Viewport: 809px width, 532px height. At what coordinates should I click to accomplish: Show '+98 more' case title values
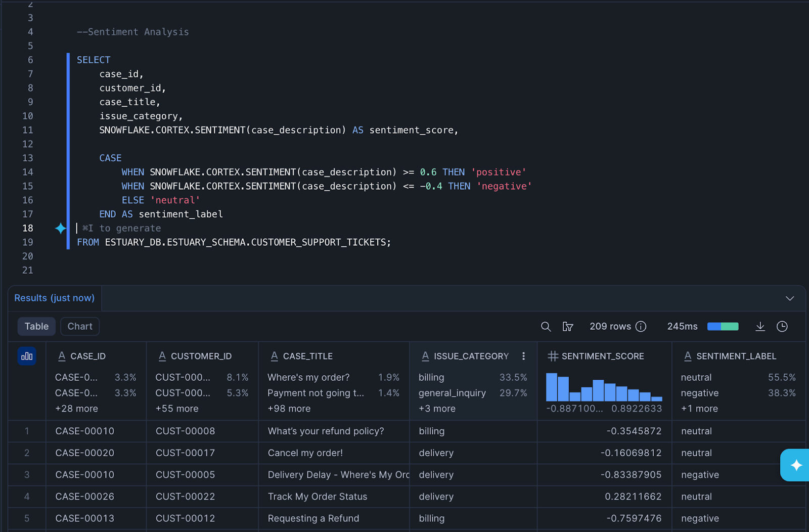(x=289, y=409)
